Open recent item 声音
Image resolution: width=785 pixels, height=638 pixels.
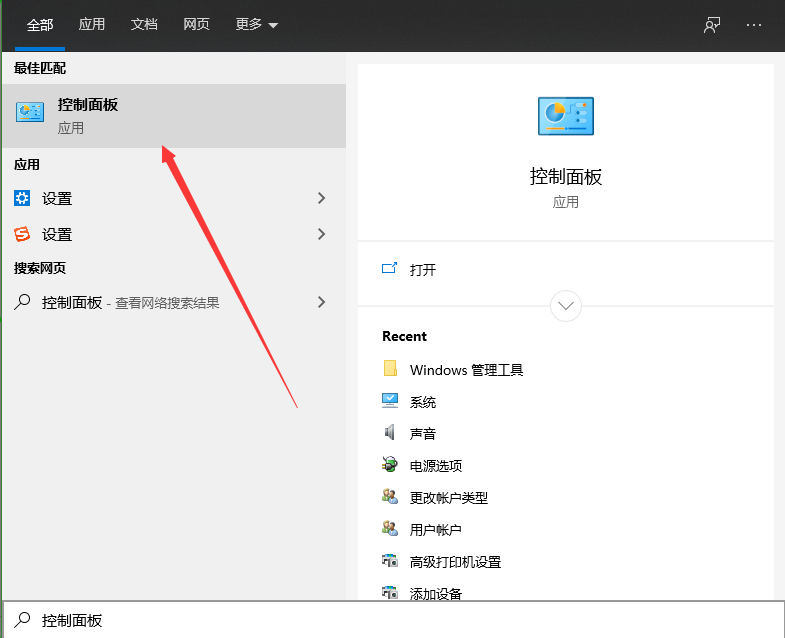[x=423, y=434]
